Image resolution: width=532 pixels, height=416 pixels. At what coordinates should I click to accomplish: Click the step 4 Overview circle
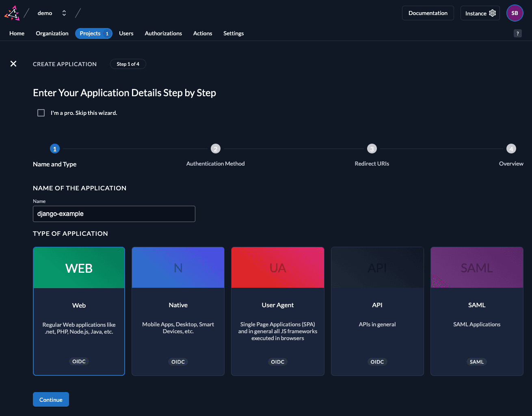(511, 149)
